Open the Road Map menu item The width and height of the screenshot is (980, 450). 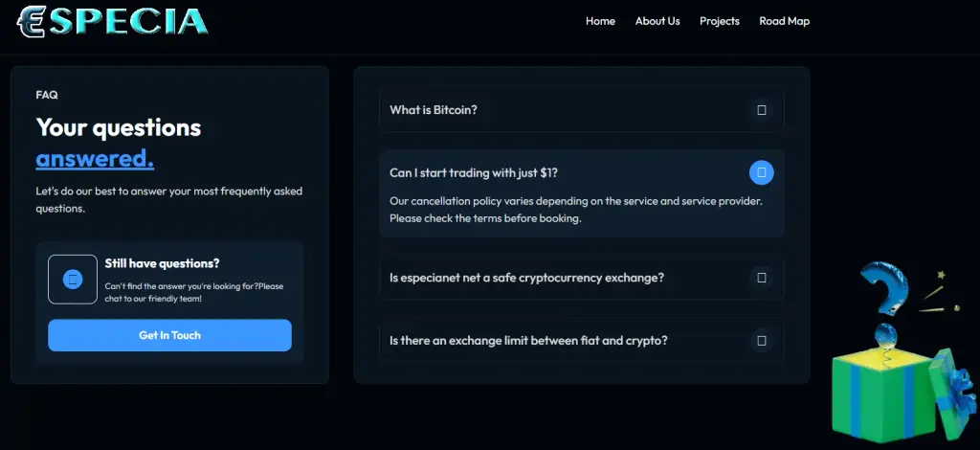tap(785, 21)
